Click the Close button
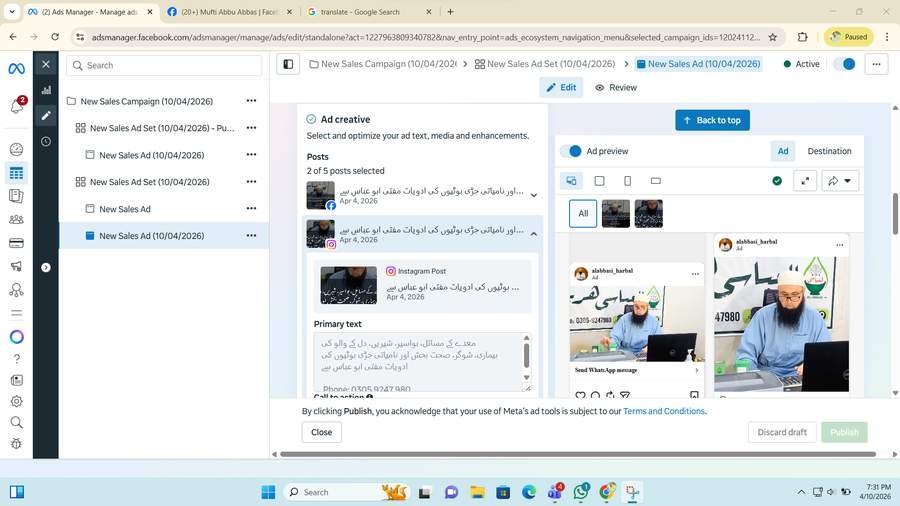 point(321,432)
